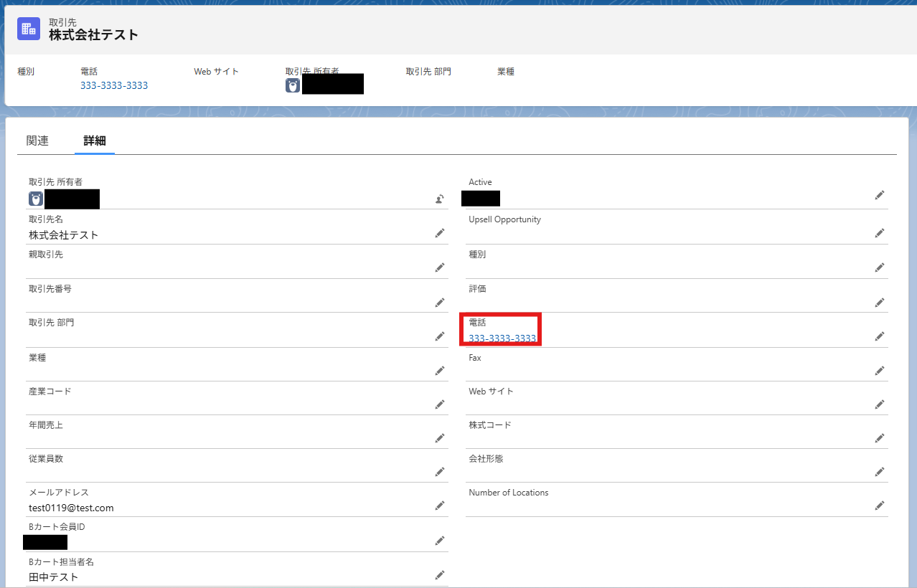Image resolution: width=917 pixels, height=588 pixels.
Task: Click phone number link in header highlights
Action: coord(114,85)
